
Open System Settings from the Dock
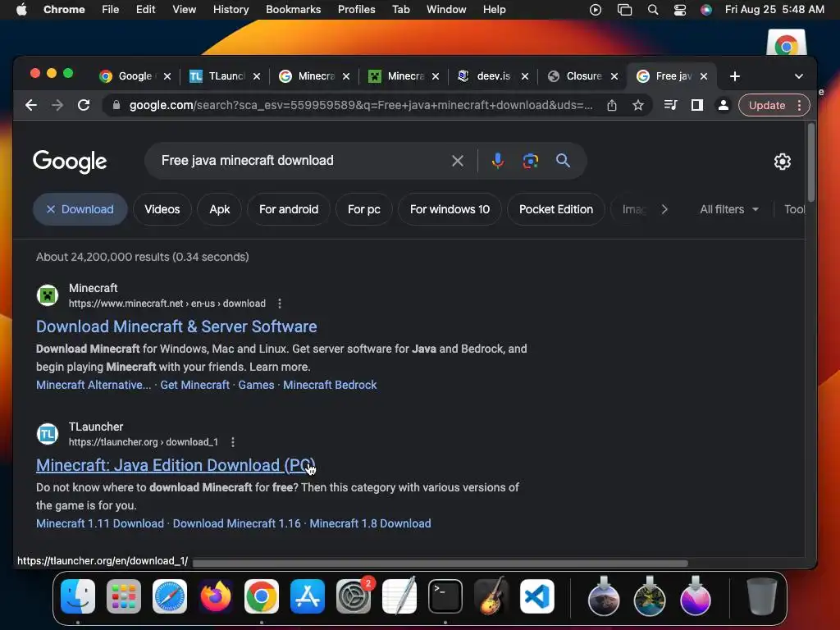coord(354,596)
